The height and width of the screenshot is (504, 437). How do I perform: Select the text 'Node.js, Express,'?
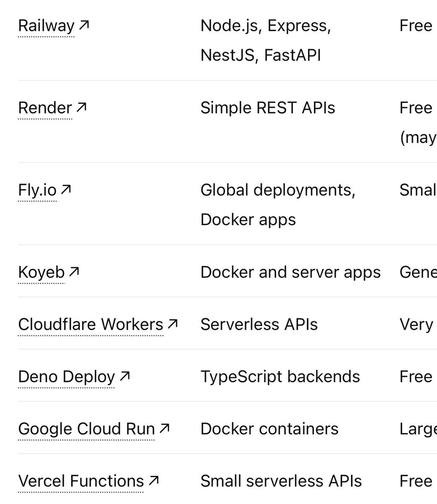pyautogui.click(x=266, y=26)
